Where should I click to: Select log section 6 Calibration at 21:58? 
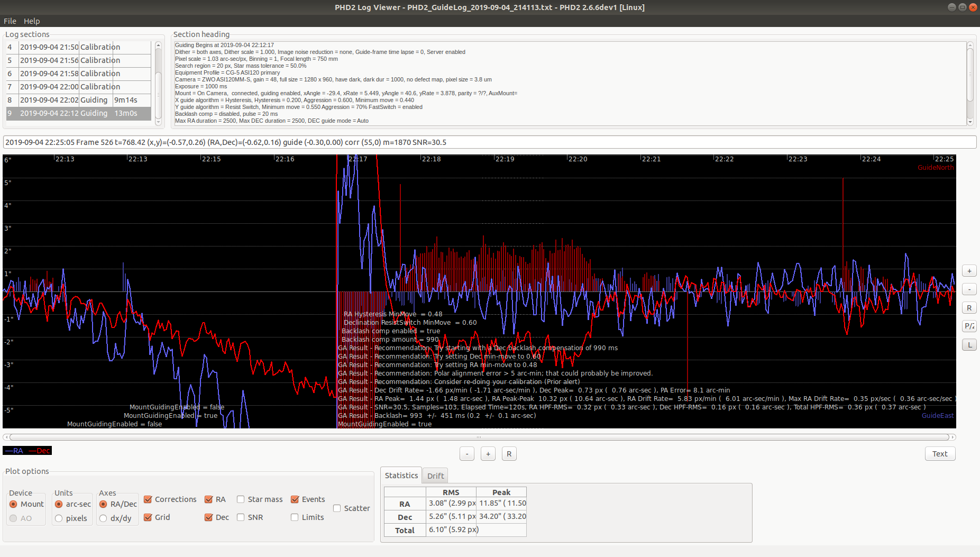coord(78,74)
